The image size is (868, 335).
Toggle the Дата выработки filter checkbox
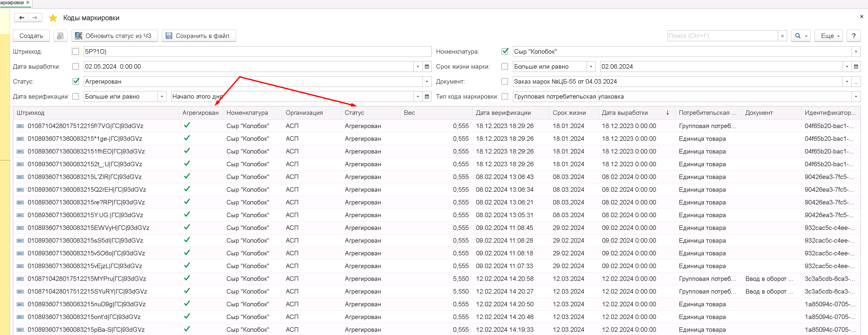click(76, 66)
